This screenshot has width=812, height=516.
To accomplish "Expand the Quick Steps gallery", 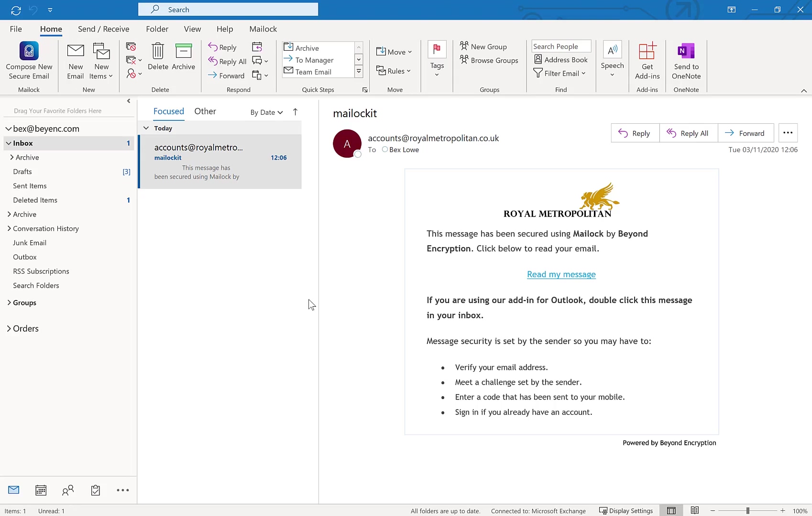I will [x=359, y=71].
